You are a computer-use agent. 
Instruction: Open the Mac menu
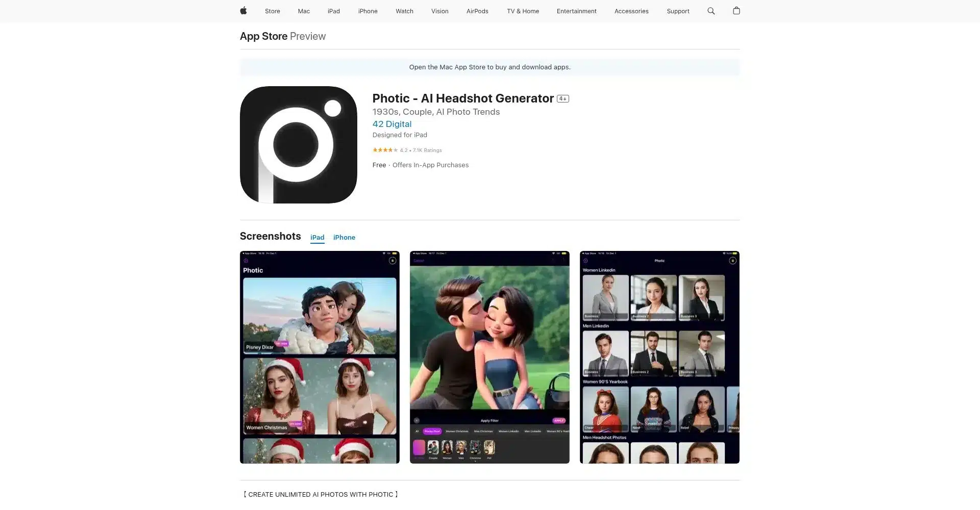pos(304,11)
